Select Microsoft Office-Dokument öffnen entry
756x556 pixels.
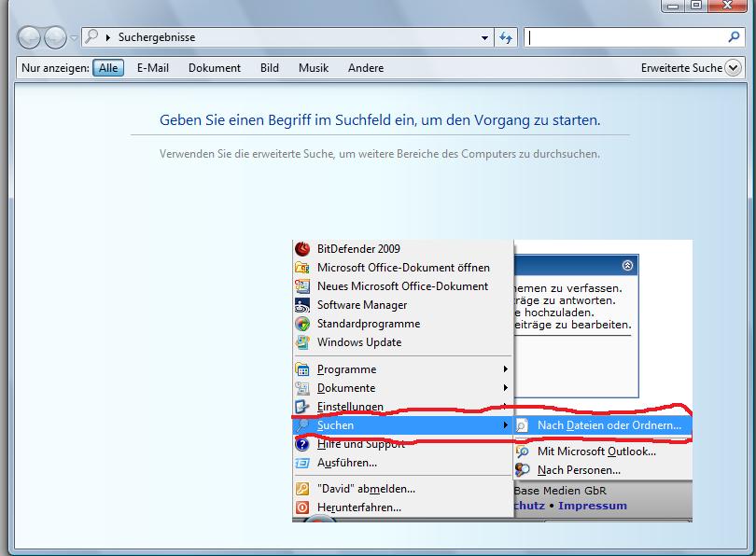[402, 268]
